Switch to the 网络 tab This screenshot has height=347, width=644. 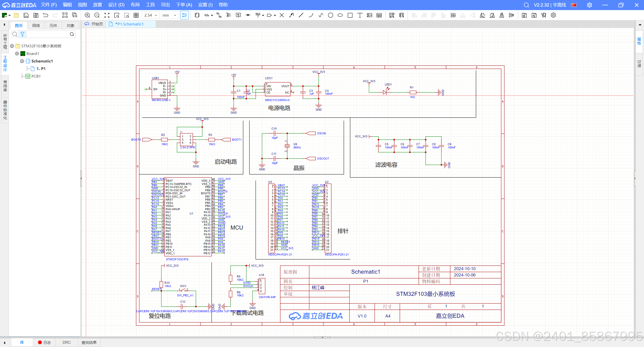pyautogui.click(x=36, y=25)
